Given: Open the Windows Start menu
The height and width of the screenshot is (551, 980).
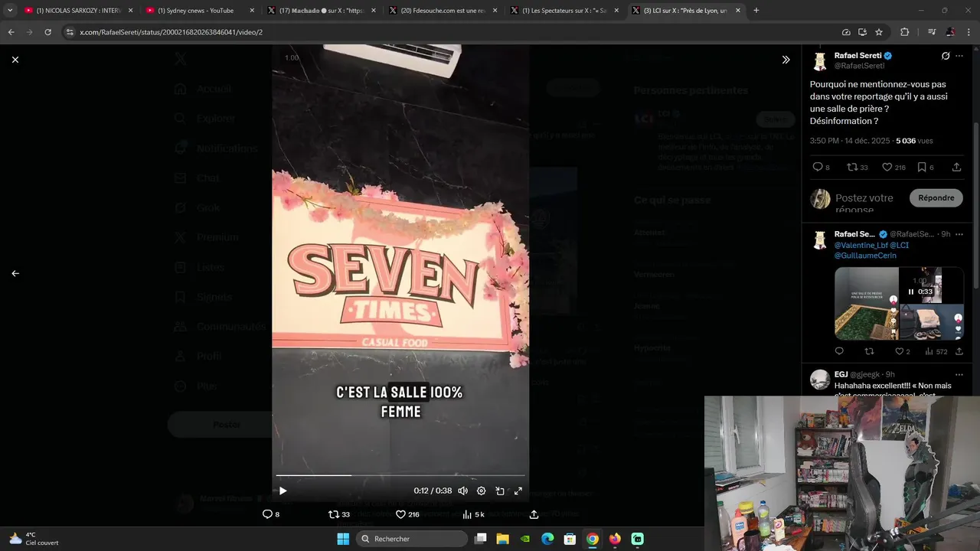Looking at the screenshot, I should tap(342, 539).
